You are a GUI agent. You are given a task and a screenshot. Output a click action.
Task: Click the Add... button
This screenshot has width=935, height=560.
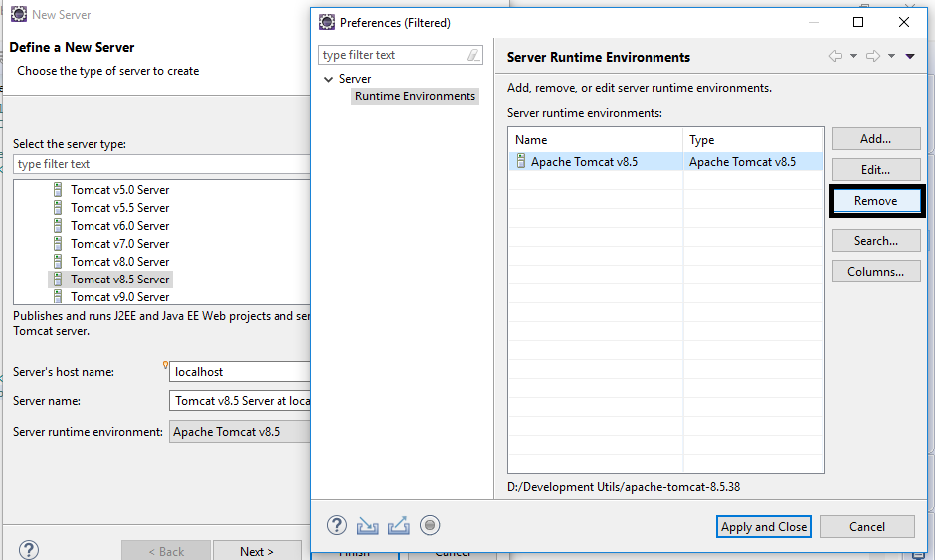coord(875,139)
